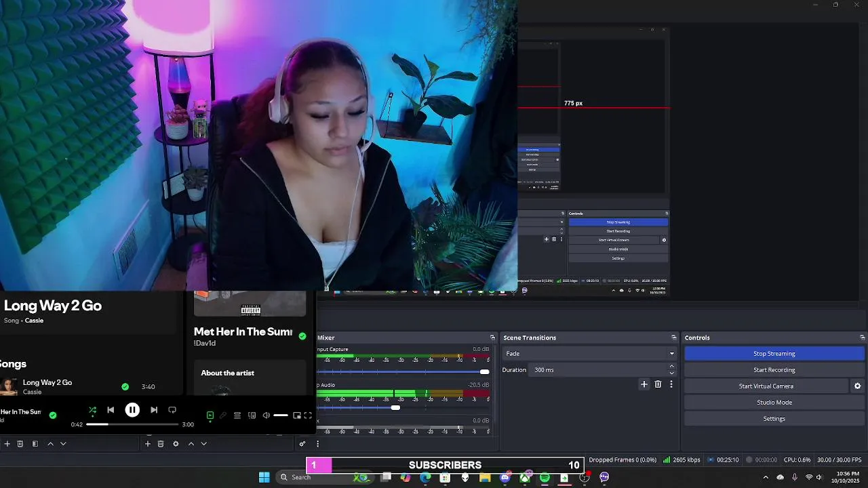Pop out the Controls dock
868x488 pixels.
tap(862, 338)
